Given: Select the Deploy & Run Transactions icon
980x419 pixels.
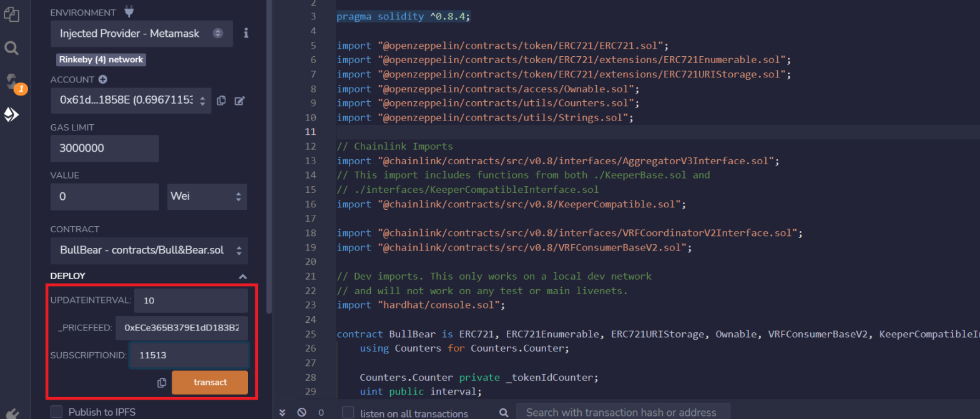Looking at the screenshot, I should coord(11,114).
